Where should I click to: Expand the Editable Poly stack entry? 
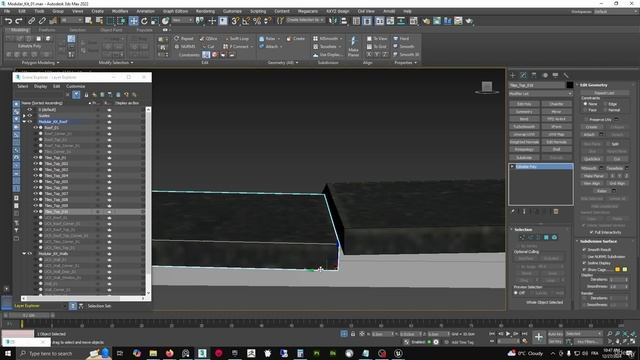512,167
